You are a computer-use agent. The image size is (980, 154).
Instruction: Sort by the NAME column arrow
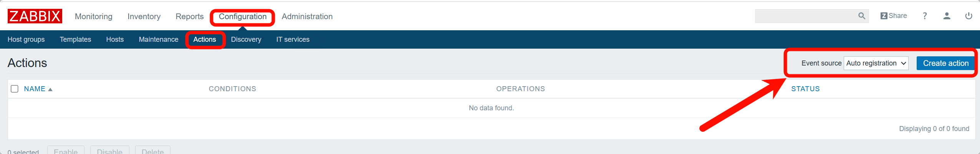tap(50, 89)
